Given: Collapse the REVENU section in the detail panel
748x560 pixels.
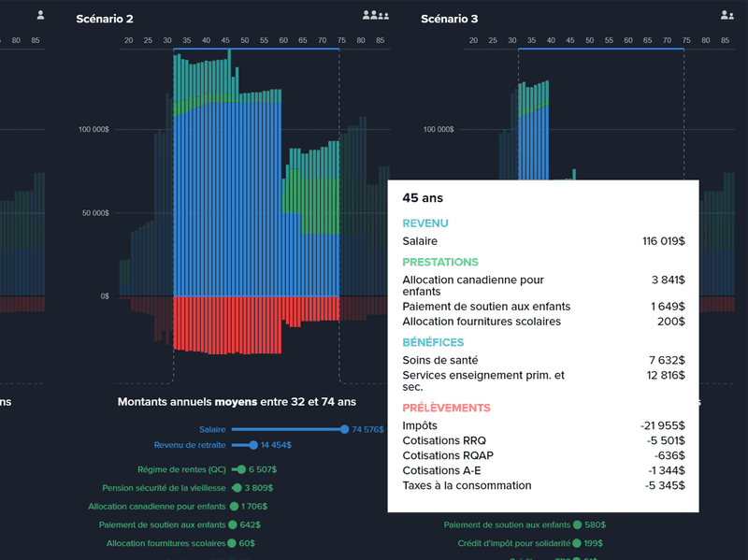Looking at the screenshot, I should pyautogui.click(x=426, y=223).
